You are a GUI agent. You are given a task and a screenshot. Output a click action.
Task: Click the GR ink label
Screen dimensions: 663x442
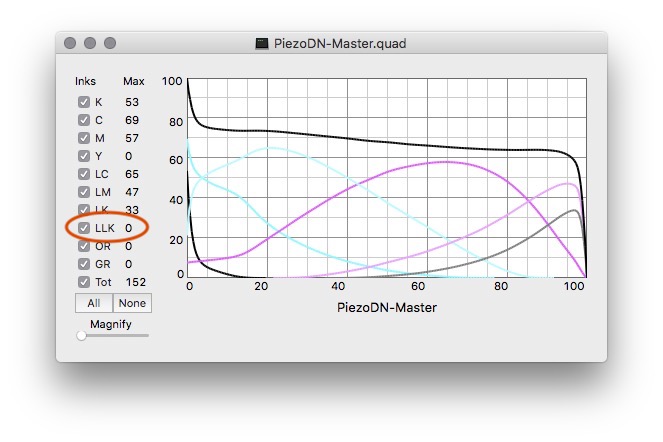tap(103, 264)
